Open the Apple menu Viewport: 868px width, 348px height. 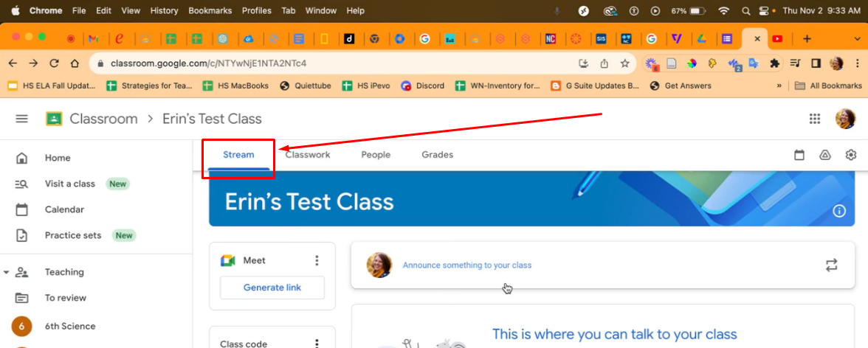[x=15, y=10]
